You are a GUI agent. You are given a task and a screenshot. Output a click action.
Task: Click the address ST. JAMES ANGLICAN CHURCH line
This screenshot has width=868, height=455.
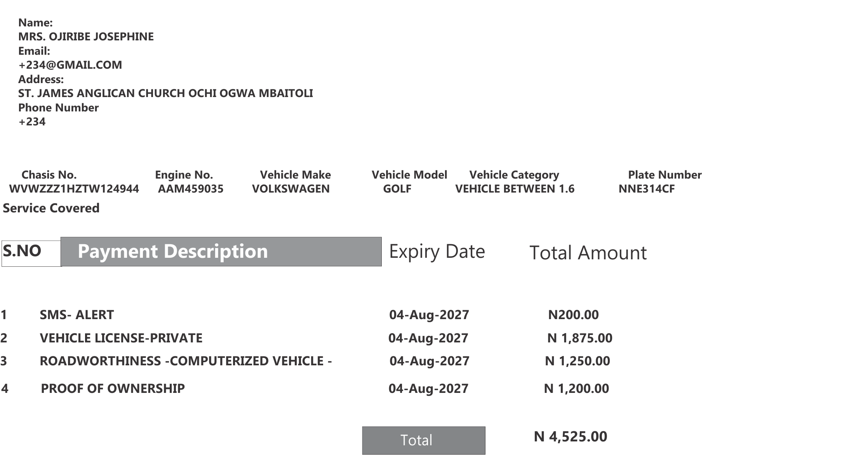point(165,93)
